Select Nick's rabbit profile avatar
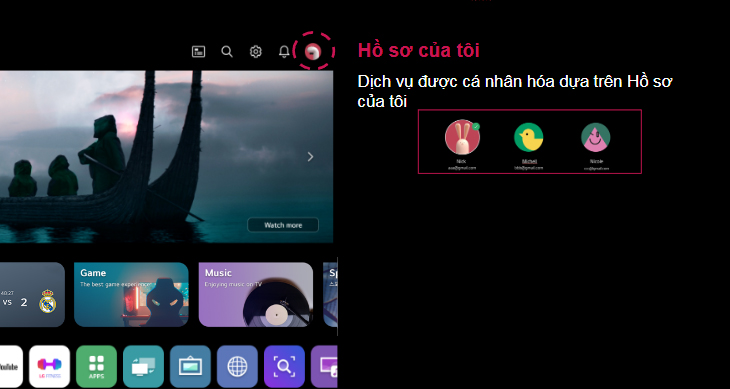The image size is (730, 389). (x=462, y=137)
